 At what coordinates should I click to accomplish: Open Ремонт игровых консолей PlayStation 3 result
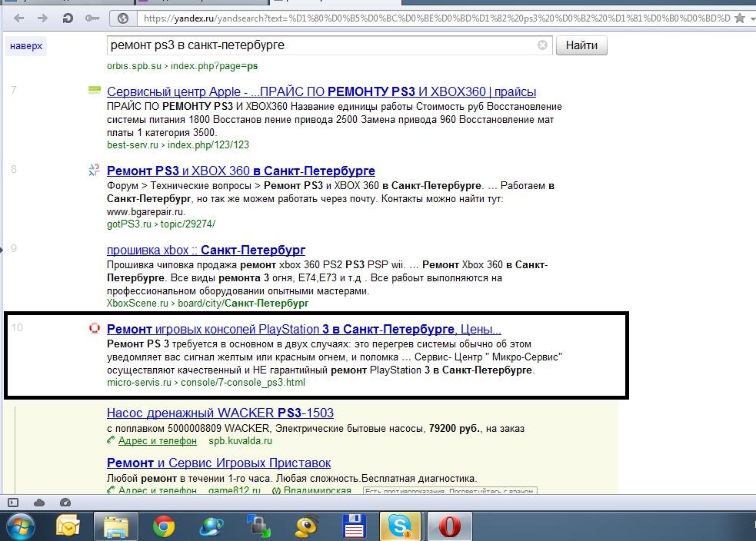point(304,329)
